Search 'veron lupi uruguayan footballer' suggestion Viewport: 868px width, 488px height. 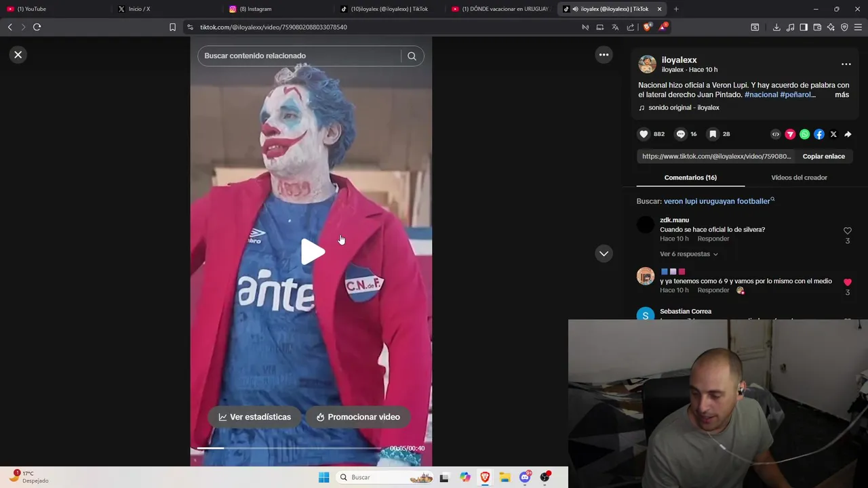[717, 201]
